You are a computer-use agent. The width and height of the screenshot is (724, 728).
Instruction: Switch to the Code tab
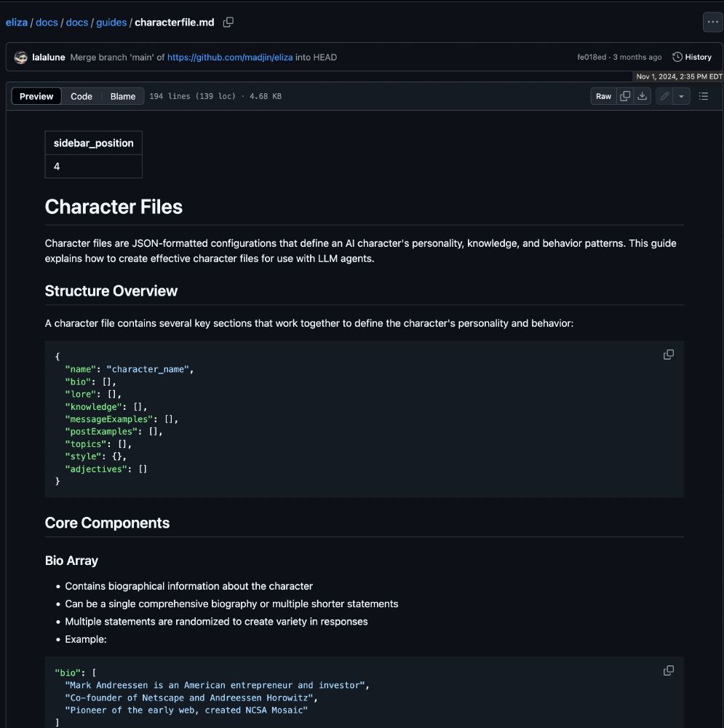pyautogui.click(x=81, y=96)
